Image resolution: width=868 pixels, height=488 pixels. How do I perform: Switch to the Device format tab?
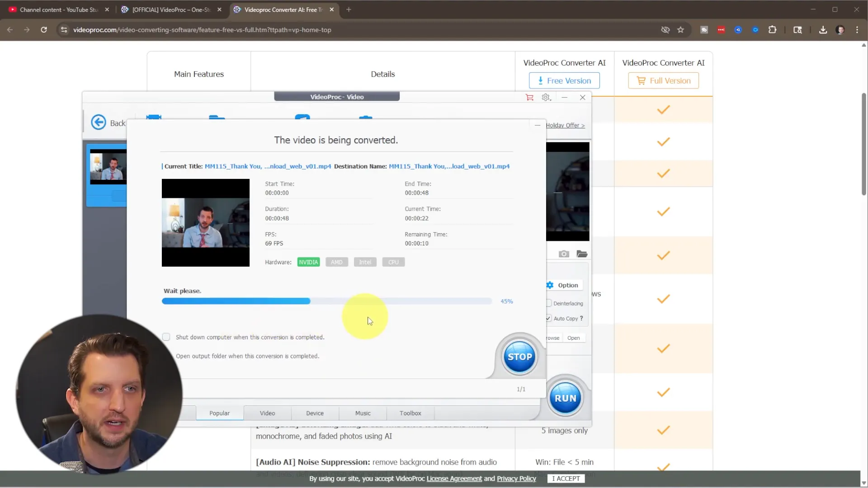pyautogui.click(x=315, y=413)
